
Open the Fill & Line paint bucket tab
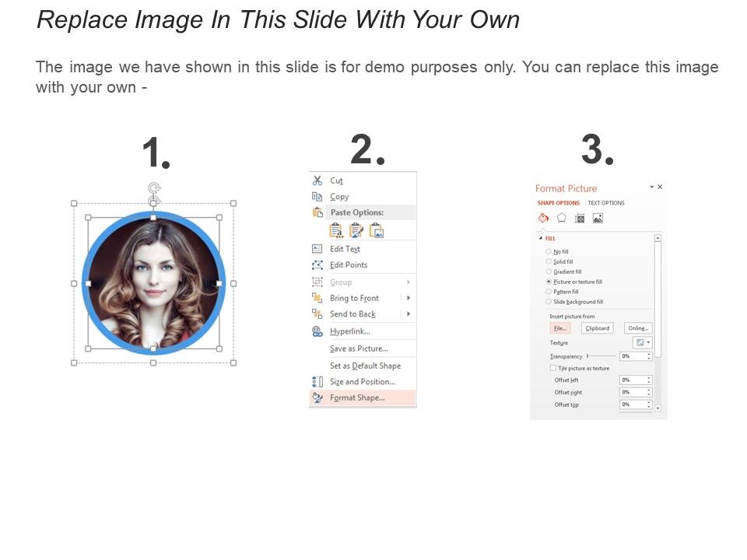(543, 219)
